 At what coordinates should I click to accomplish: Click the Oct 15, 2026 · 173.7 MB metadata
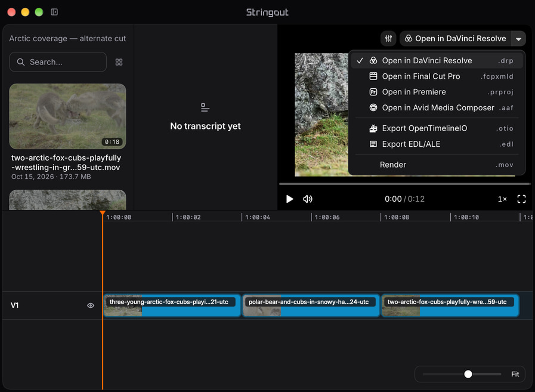click(x=51, y=177)
